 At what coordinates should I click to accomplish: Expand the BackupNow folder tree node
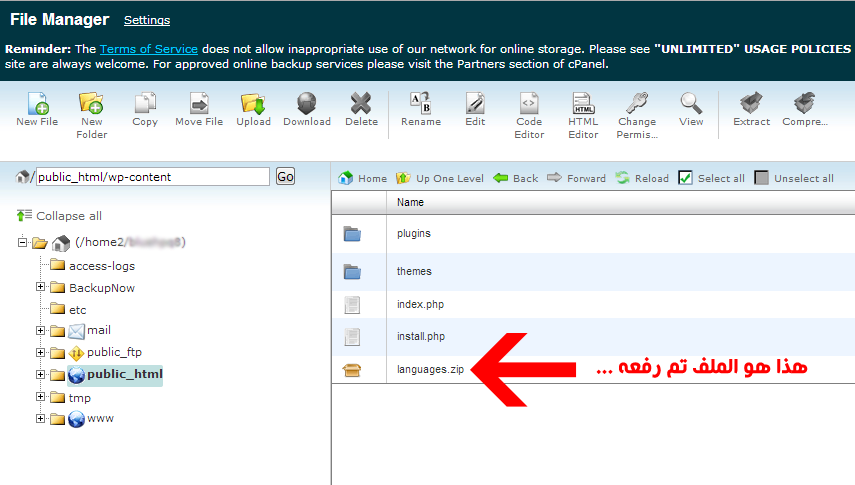[x=41, y=288]
